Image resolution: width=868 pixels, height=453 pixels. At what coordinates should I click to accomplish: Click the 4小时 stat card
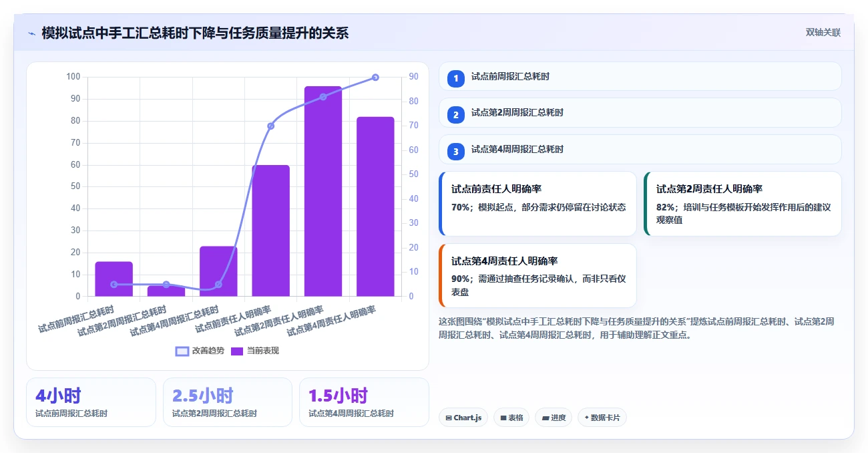pos(91,402)
